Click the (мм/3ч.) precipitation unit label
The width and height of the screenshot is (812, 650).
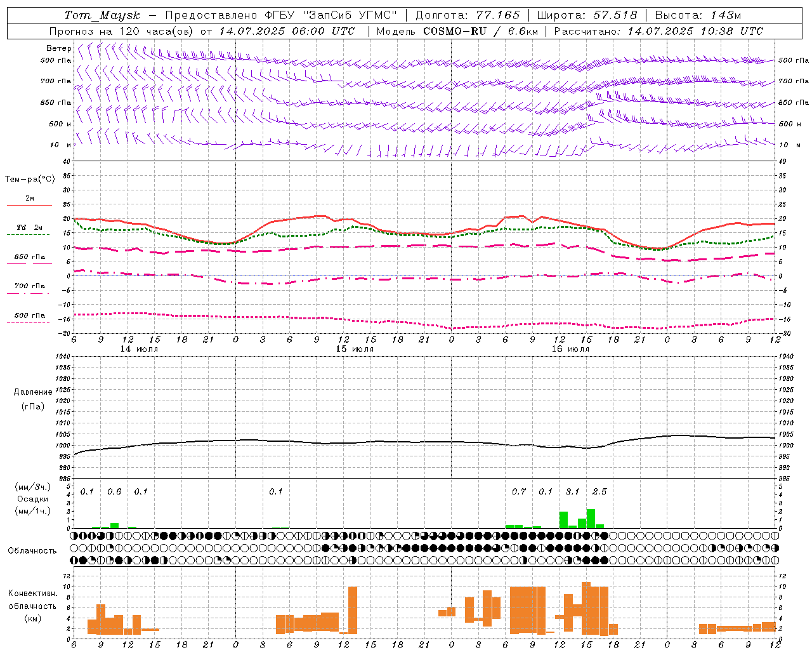32,487
